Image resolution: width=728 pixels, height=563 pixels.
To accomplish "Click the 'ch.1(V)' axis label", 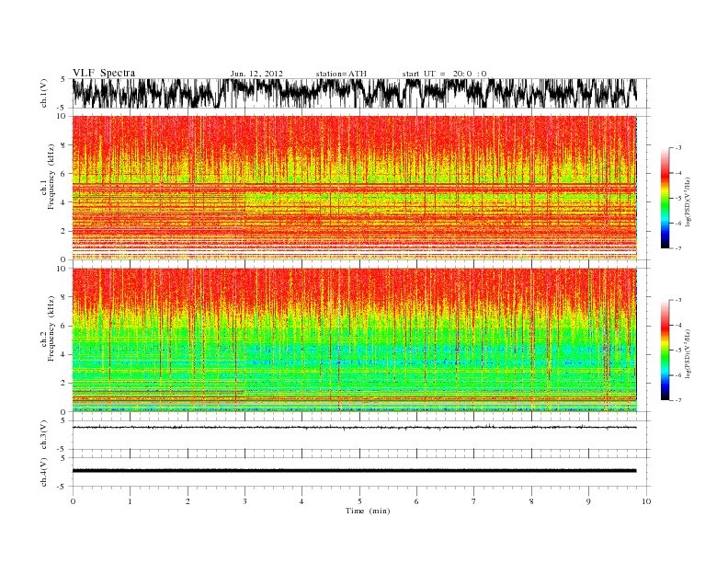I will click(x=44, y=93).
